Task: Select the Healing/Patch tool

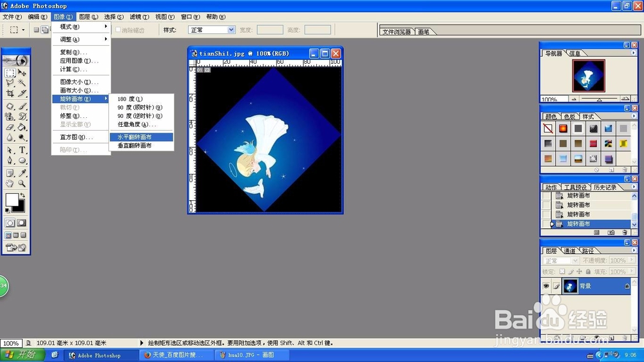Action: (x=10, y=106)
